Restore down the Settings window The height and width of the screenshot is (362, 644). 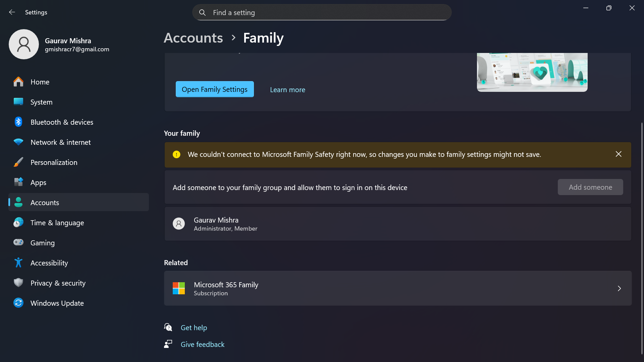coord(609,8)
